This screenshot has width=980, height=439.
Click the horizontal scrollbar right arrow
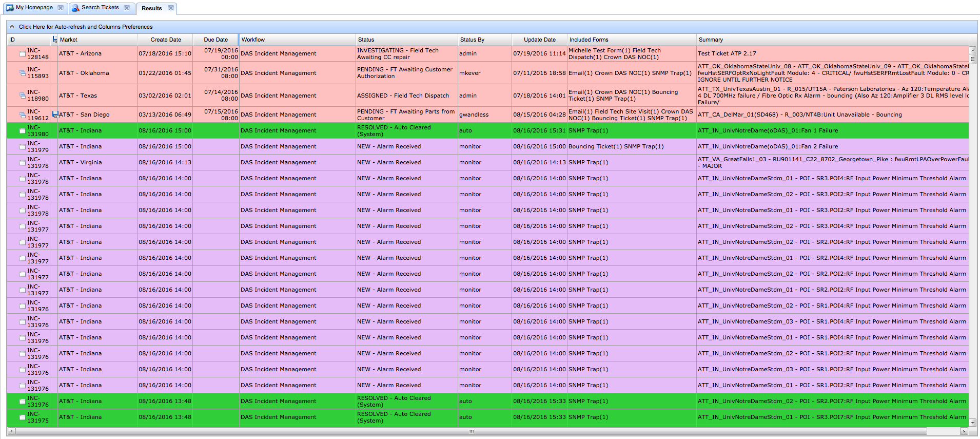[x=965, y=431]
